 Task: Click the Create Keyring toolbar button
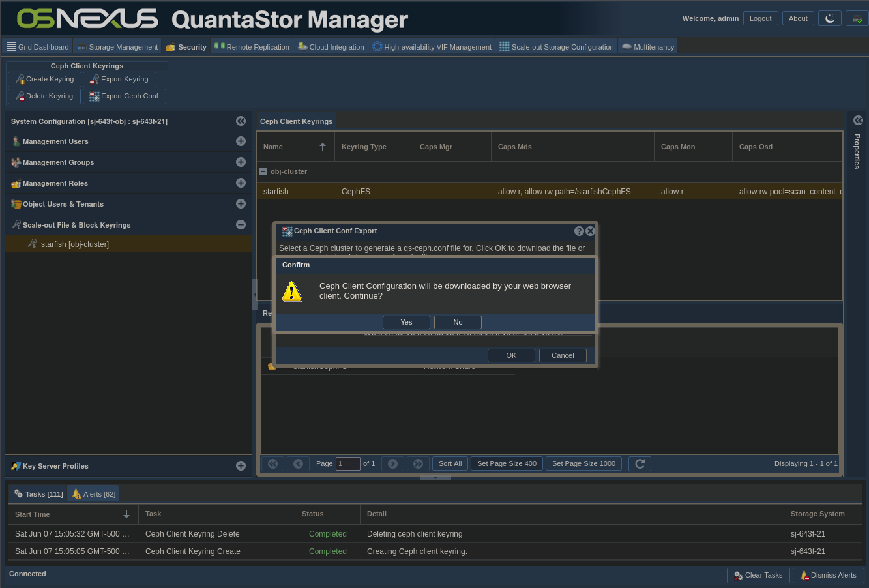44,79
